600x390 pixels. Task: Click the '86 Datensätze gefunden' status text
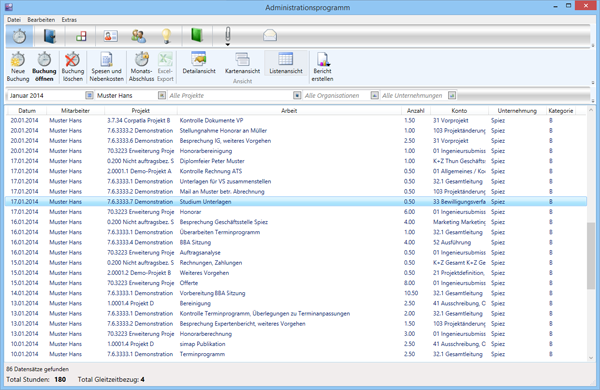(x=38, y=369)
